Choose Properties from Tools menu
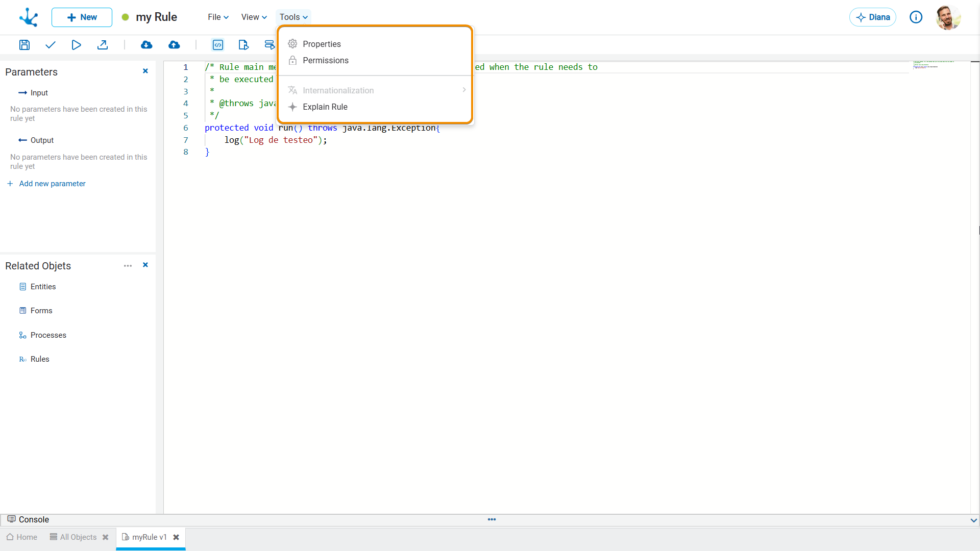The height and width of the screenshot is (551, 980). [375, 44]
